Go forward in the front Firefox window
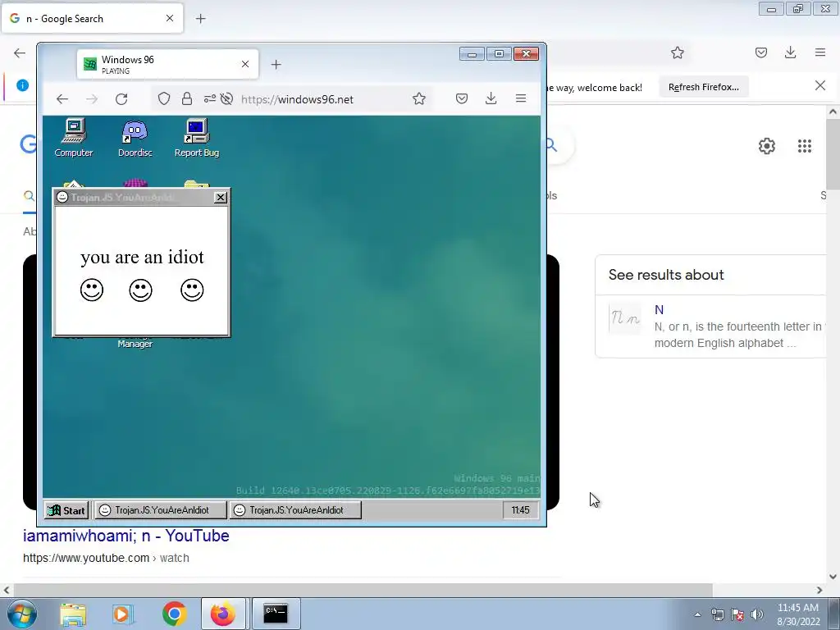840x630 pixels. 92,99
